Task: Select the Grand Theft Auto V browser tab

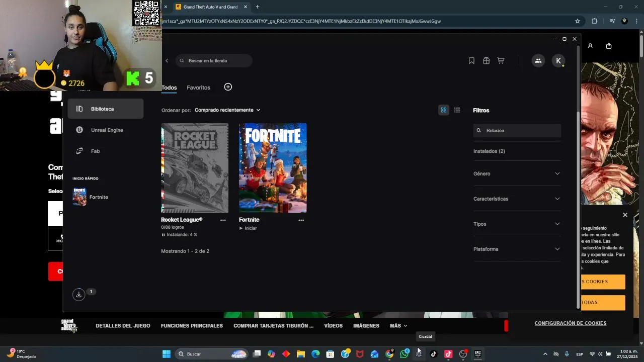Action: pyautogui.click(x=211, y=7)
